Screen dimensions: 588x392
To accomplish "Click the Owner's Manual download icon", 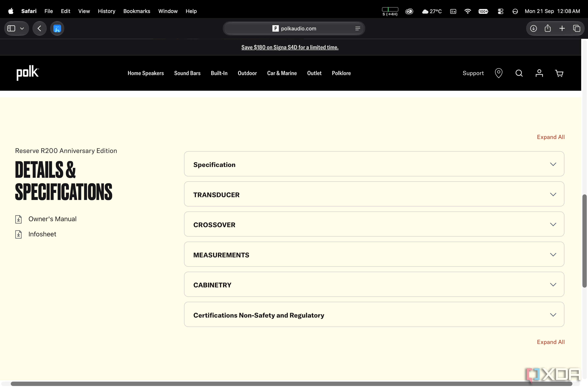I will coord(18,219).
